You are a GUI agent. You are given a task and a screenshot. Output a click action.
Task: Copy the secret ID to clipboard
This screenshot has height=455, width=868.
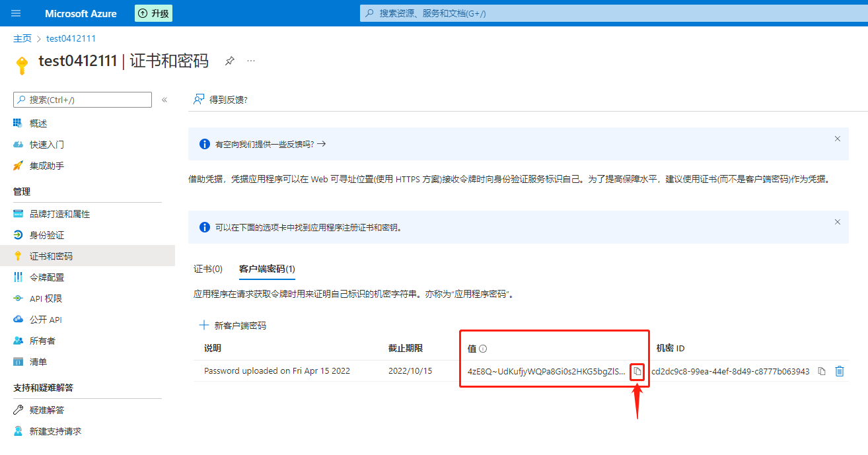(821, 371)
